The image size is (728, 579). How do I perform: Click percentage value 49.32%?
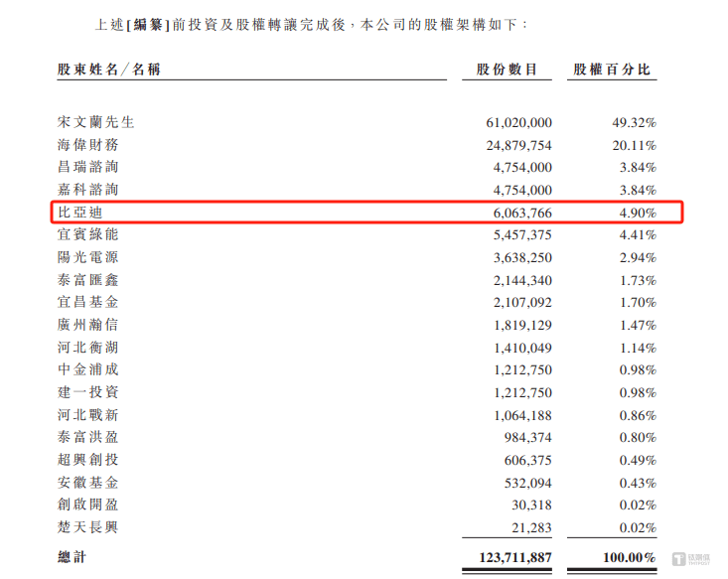635,122
